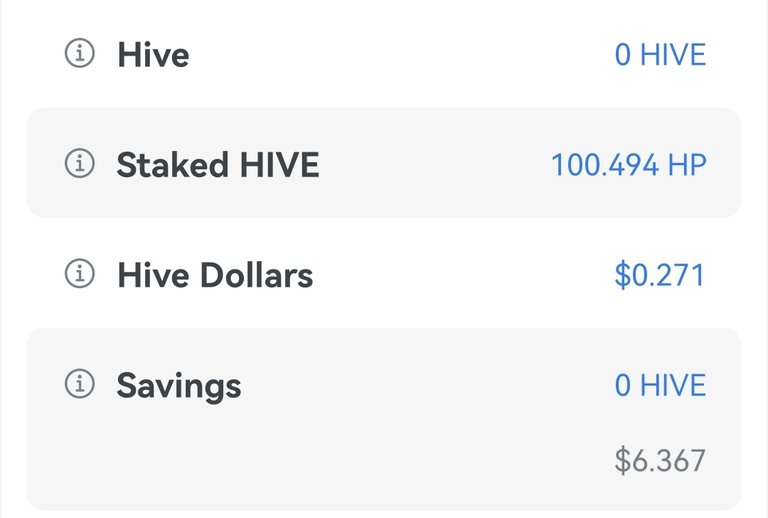This screenshot has height=518, width=768.
Task: Click the $6.367 savings dollar amount
Action: pos(660,460)
